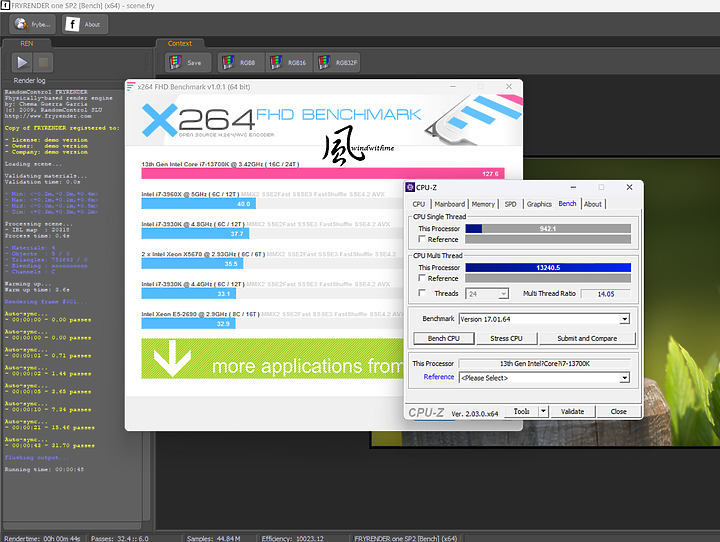This screenshot has height=542, width=720.
Task: Start rendering with the play button
Action: [x=22, y=63]
